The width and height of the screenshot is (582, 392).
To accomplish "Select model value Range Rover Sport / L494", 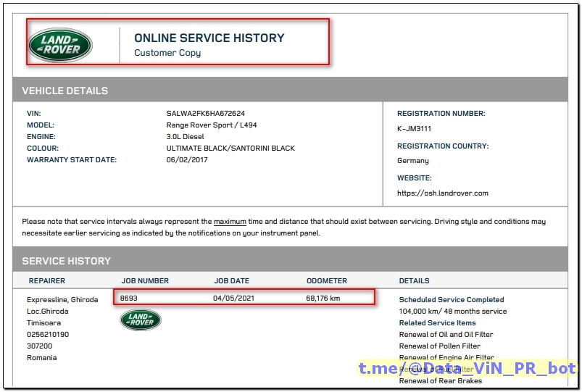I will 212,125.
